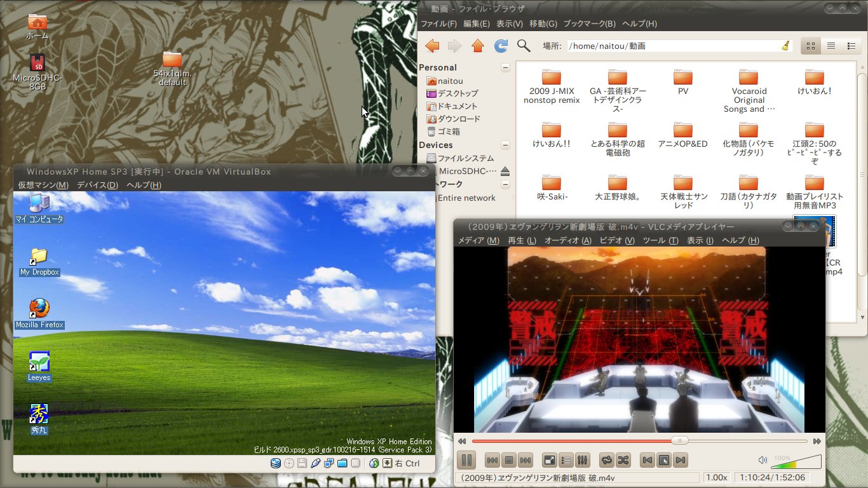Image resolution: width=868 pixels, height=488 pixels.
Task: Click VirtualBox mouse integration icon
Action: pos(374,463)
